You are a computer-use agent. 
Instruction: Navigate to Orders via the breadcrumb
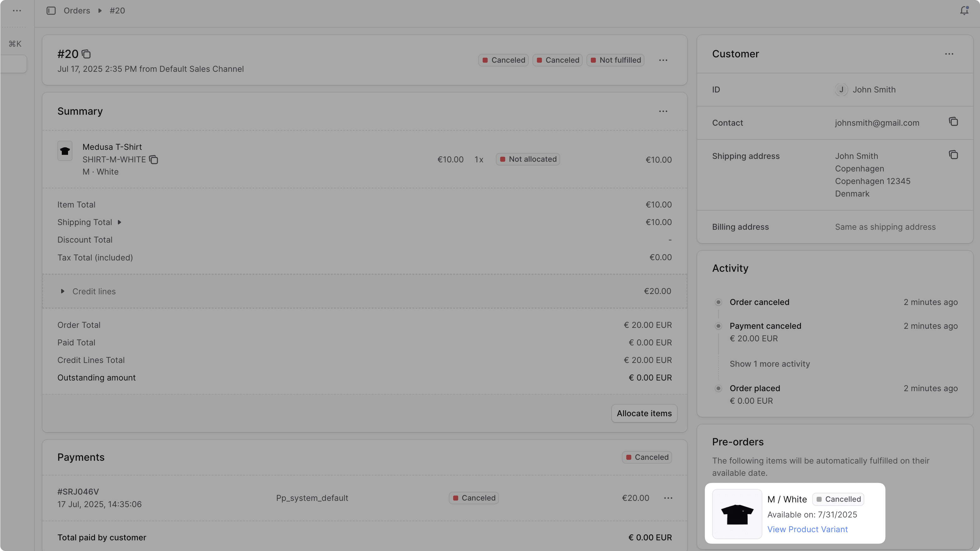[77, 10]
